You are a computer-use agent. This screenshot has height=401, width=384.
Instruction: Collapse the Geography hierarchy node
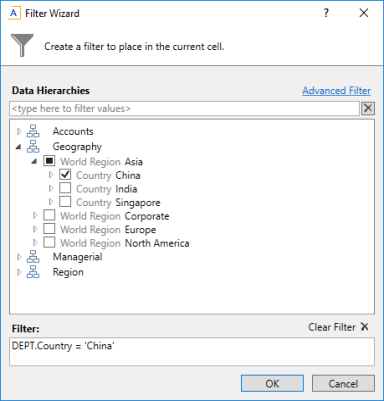click(x=18, y=147)
